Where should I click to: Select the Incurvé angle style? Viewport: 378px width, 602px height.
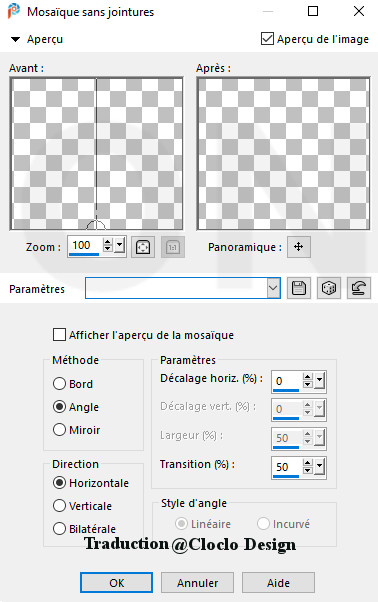click(x=263, y=524)
